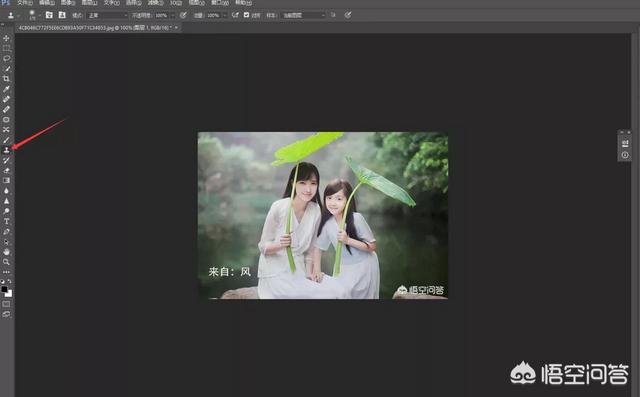Open the 窗口 (Window) menu
Image resolution: width=640 pixels, height=397 pixels.
click(220, 2)
